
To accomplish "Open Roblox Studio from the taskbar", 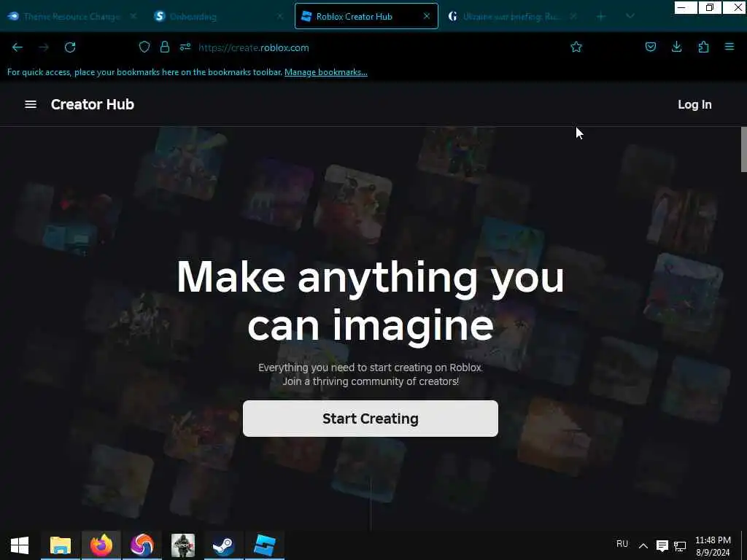I will click(x=264, y=545).
